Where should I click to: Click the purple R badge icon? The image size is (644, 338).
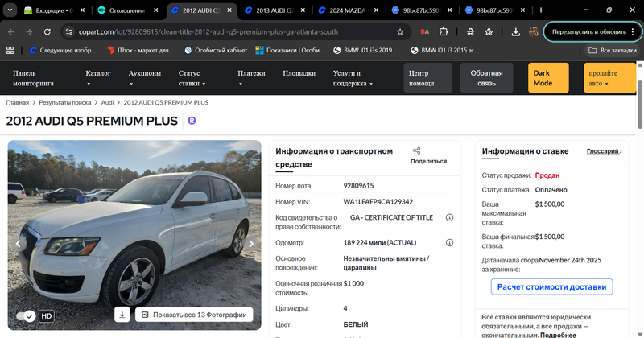[192, 121]
